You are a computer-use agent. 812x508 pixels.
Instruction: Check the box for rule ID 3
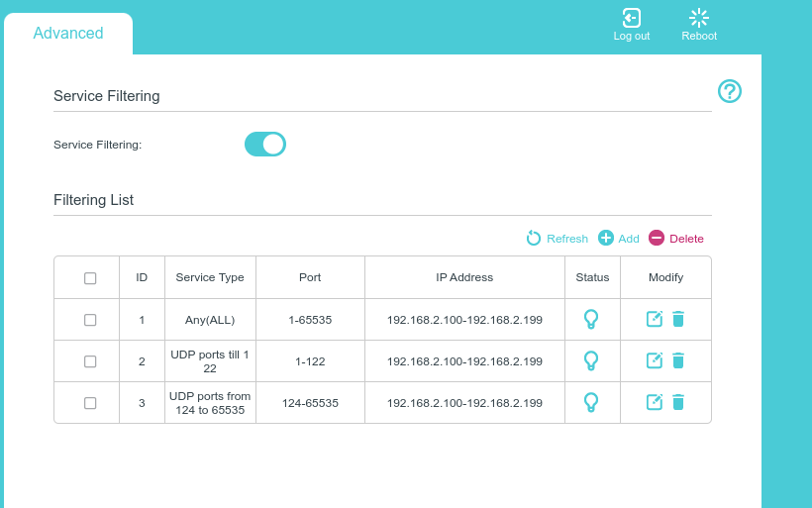click(90, 403)
